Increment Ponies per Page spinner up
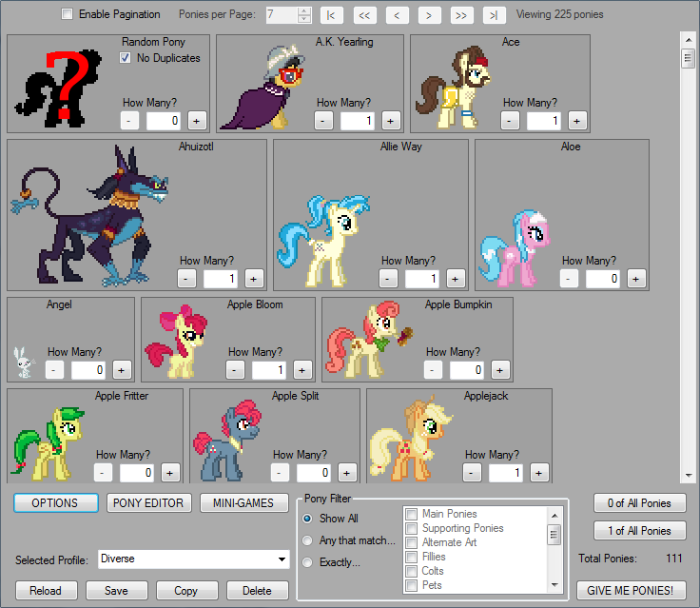700x608 pixels. pyautogui.click(x=304, y=11)
